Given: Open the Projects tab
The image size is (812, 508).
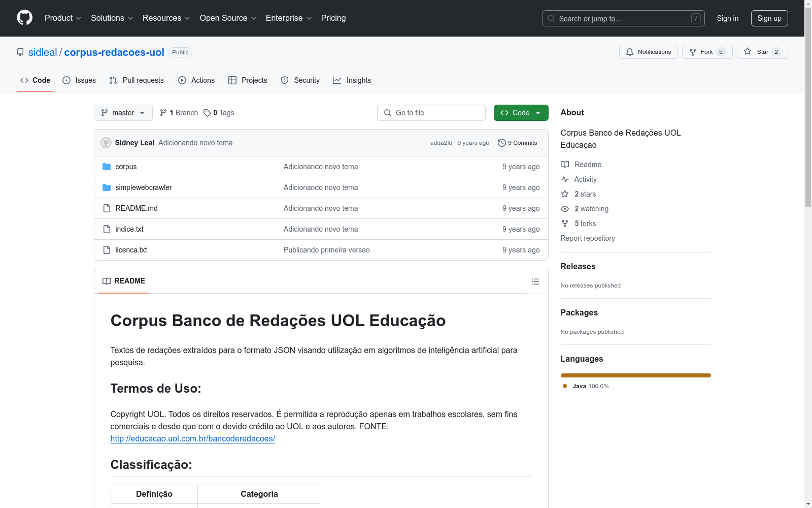Looking at the screenshot, I should [248, 80].
